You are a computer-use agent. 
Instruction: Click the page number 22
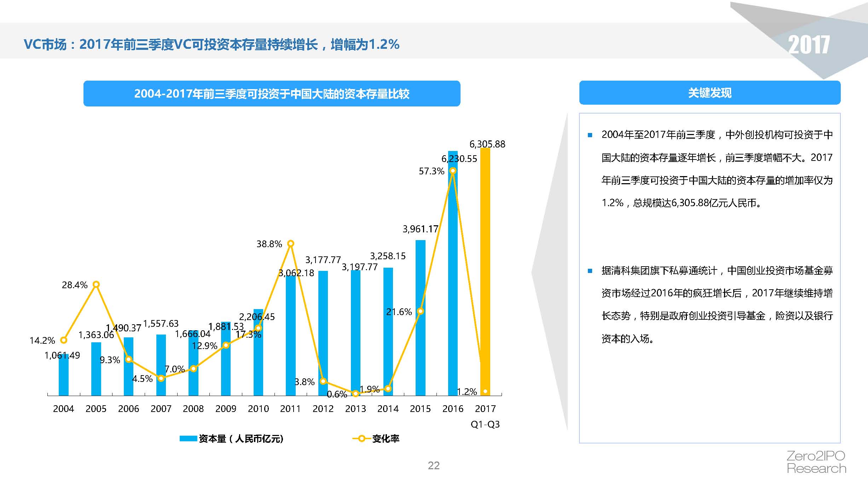434,465
